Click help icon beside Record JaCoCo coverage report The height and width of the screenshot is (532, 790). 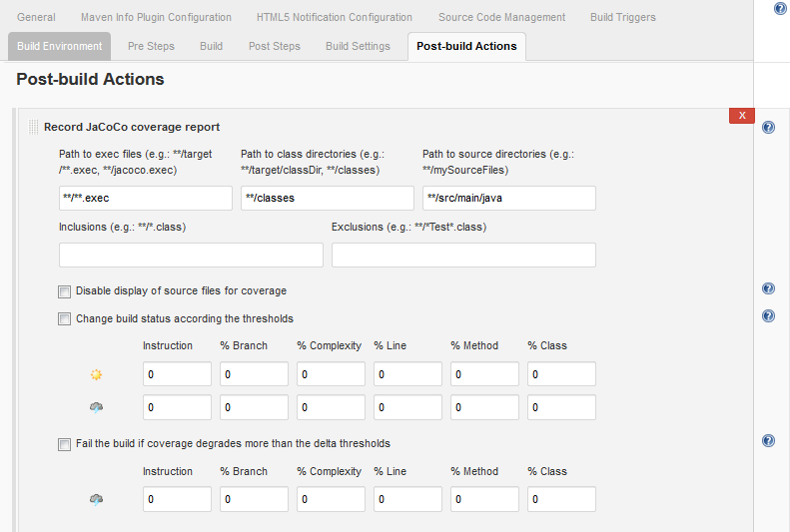[x=768, y=128]
